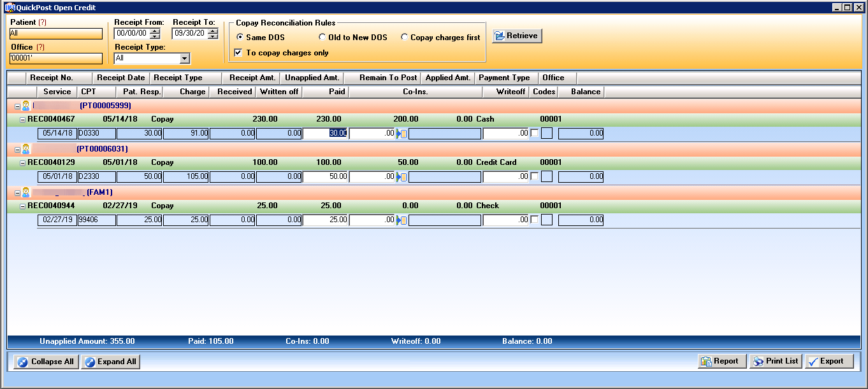Click the Collapse All button
Viewport: 868px width, 389px height.
[x=46, y=362]
